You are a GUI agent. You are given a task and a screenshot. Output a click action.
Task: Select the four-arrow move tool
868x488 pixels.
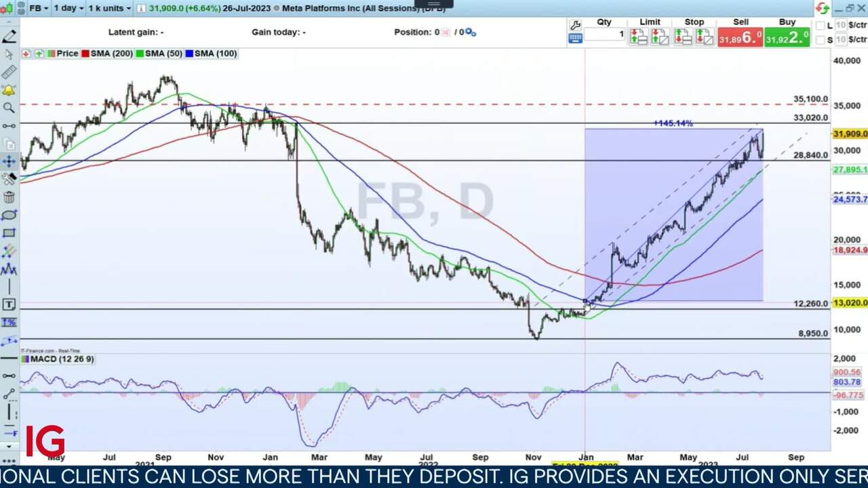tap(9, 161)
